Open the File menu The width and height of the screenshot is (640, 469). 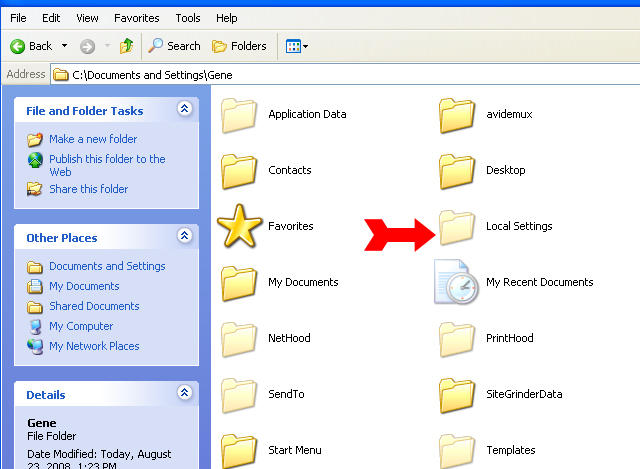click(x=18, y=18)
